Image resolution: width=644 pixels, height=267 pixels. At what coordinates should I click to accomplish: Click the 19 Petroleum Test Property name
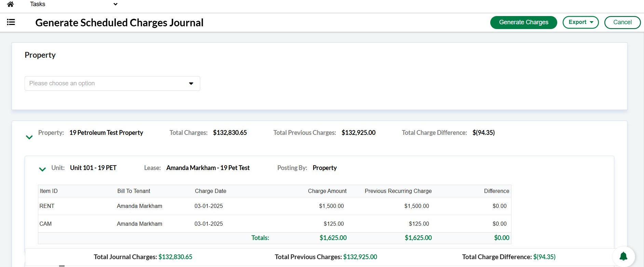tap(106, 132)
